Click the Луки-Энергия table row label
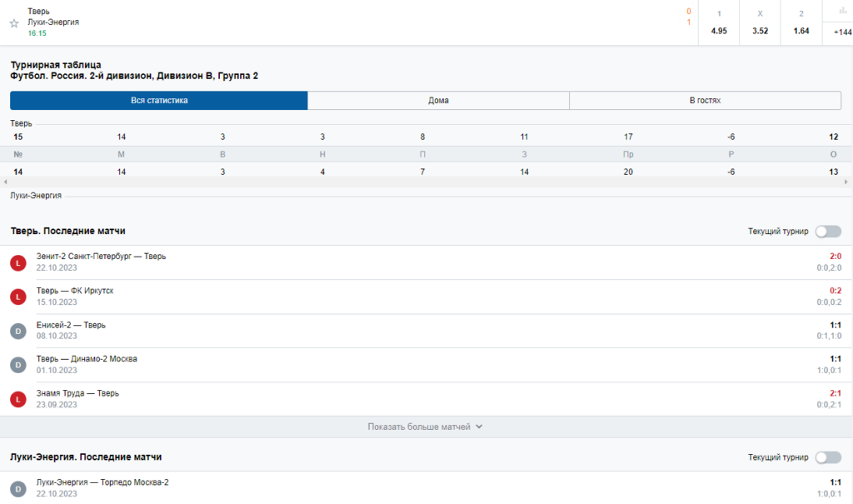Screen dimensions: 853x504 pyautogui.click(x=36, y=196)
